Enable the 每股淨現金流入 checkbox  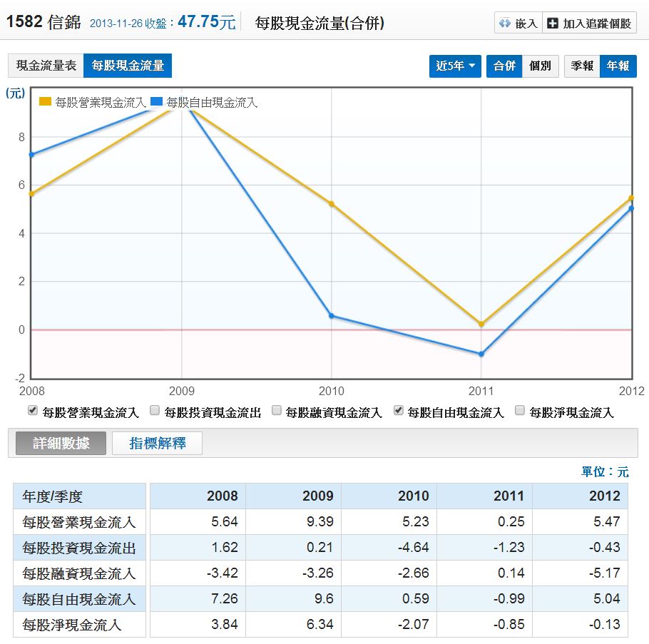point(520,411)
